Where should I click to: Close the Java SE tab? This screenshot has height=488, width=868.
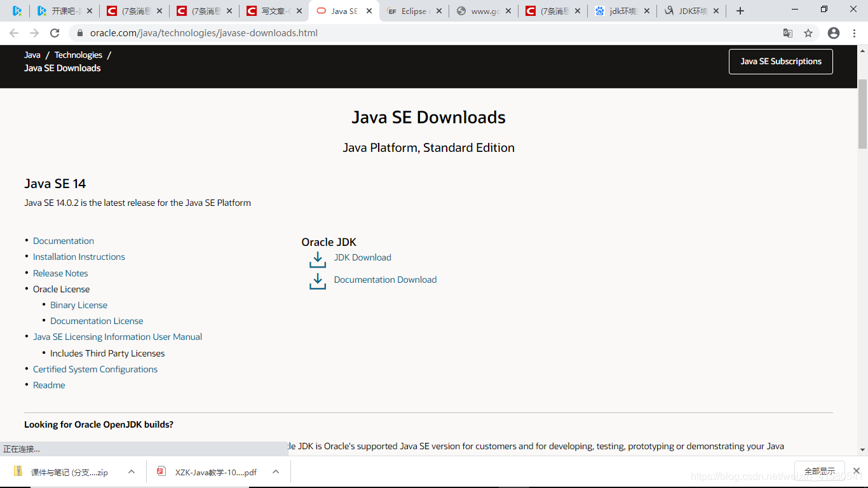(369, 11)
